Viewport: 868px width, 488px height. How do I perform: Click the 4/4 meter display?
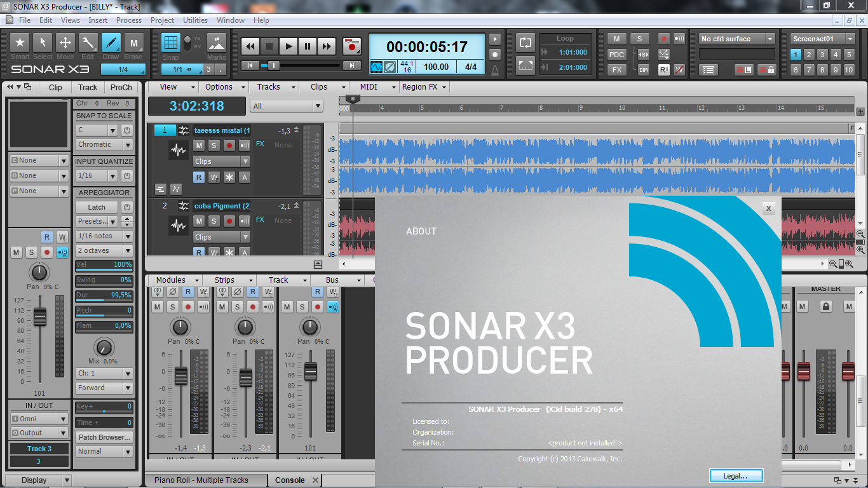pyautogui.click(x=471, y=67)
